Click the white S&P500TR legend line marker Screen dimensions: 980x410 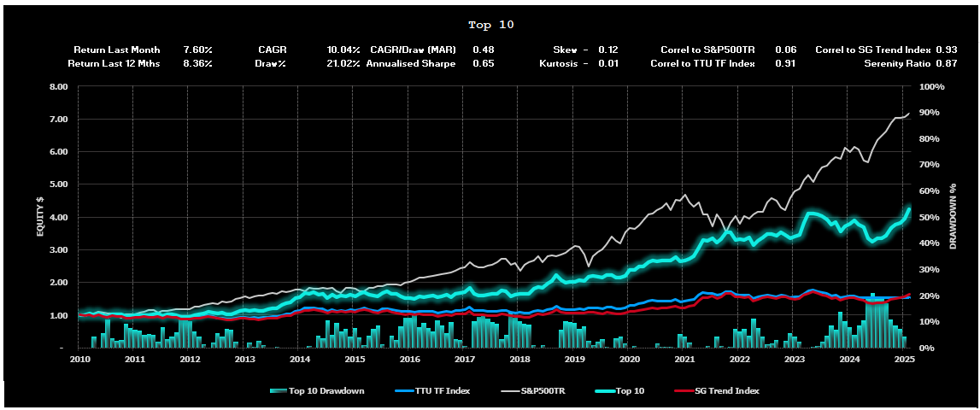506,391
